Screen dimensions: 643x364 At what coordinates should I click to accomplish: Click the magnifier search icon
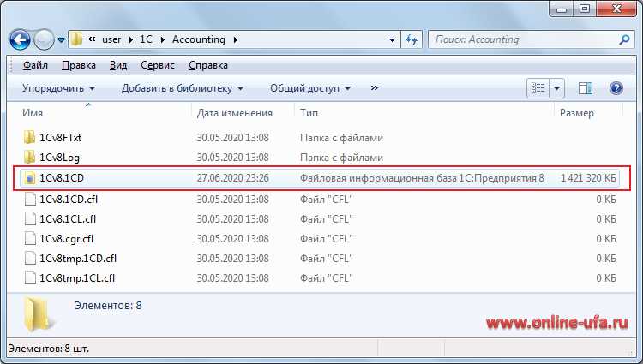click(x=624, y=39)
